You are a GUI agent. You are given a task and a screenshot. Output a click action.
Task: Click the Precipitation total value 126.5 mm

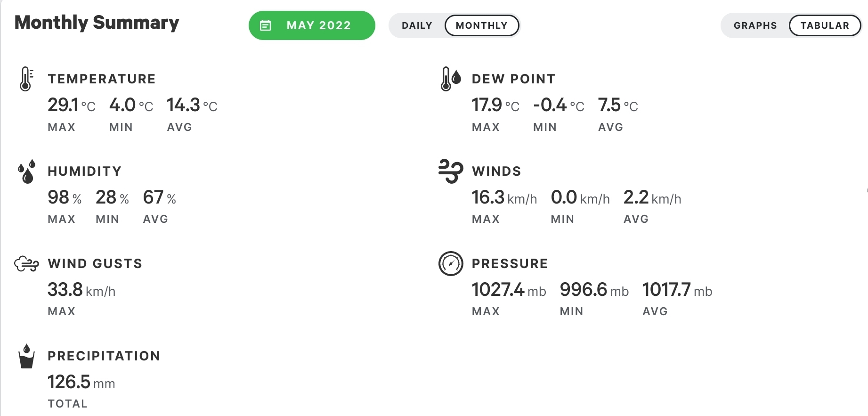click(81, 382)
